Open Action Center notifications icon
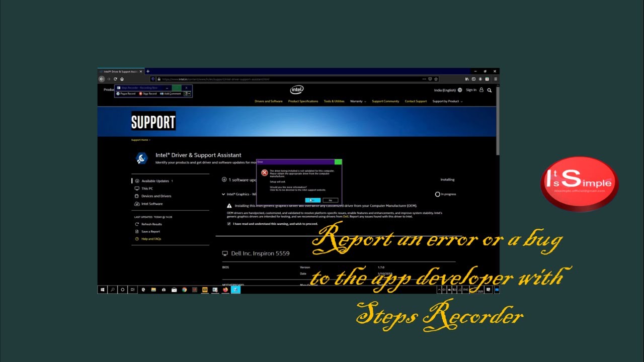Image resolution: width=644 pixels, height=362 pixels. (x=489, y=290)
